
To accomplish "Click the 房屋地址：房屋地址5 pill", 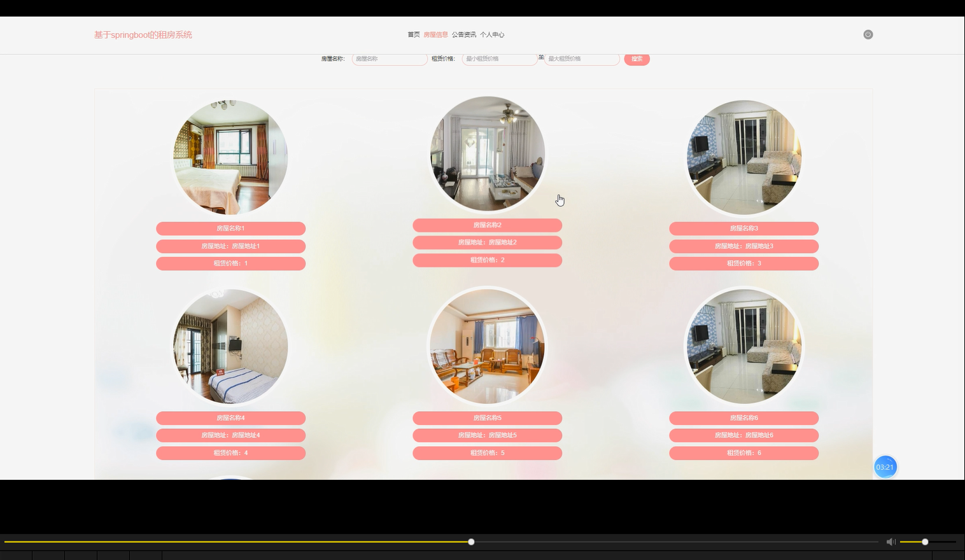I will tap(488, 435).
